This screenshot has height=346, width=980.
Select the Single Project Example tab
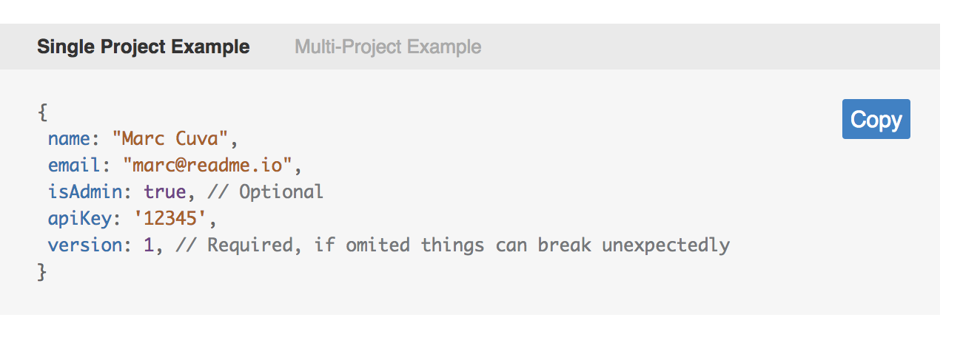[144, 47]
